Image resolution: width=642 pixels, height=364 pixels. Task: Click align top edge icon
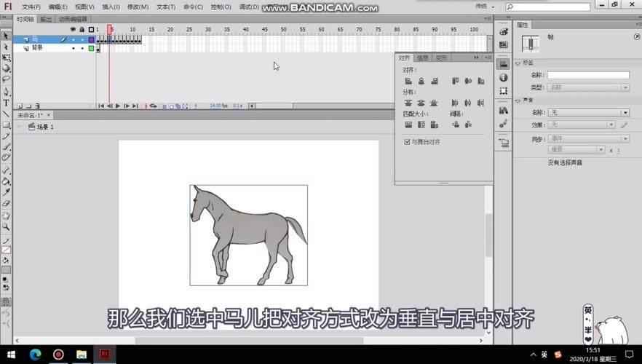[x=456, y=81]
